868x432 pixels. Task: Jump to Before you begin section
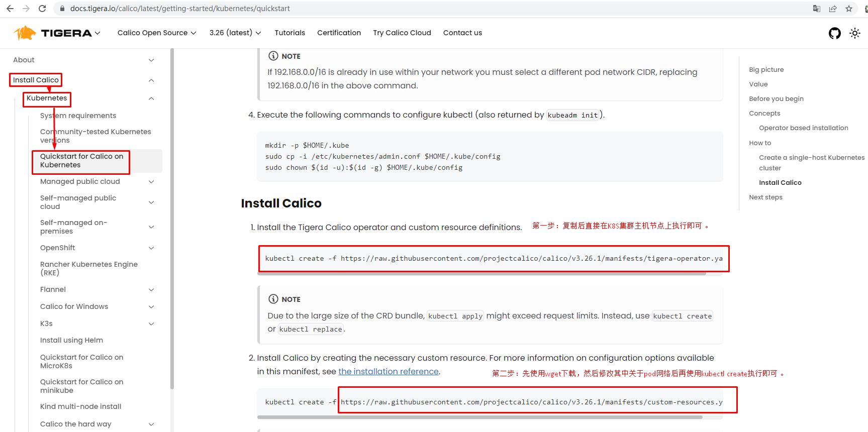point(776,99)
